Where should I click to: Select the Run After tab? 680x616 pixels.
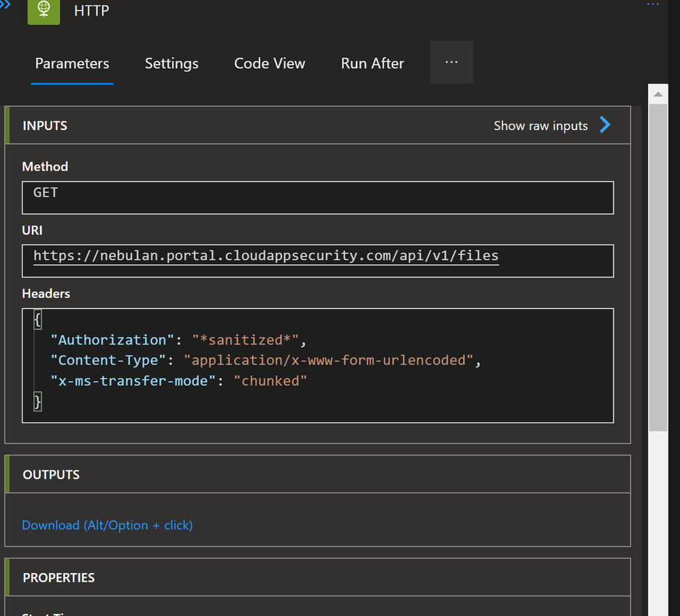point(372,63)
